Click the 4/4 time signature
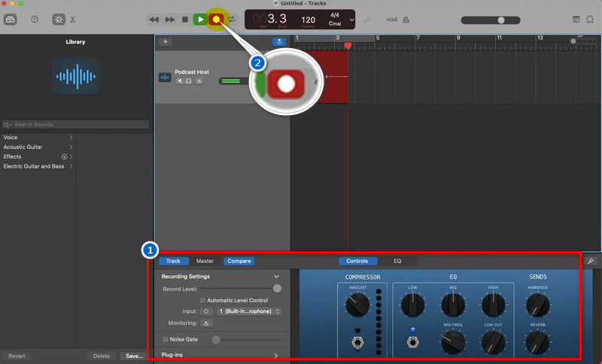 [x=335, y=15]
